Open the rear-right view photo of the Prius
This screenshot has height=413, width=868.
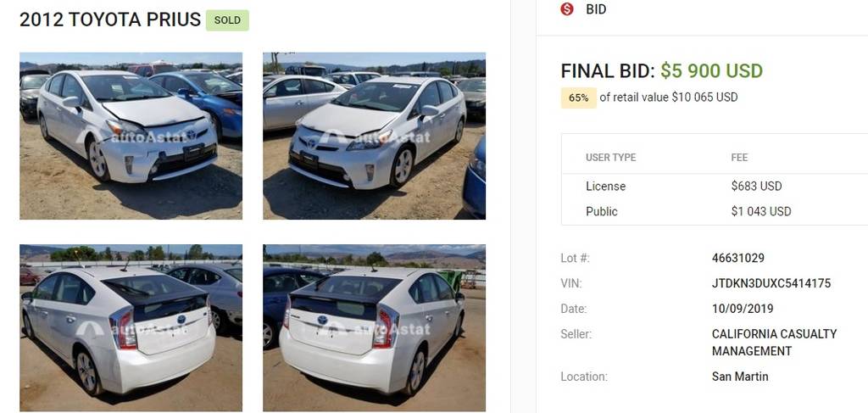[x=374, y=327]
